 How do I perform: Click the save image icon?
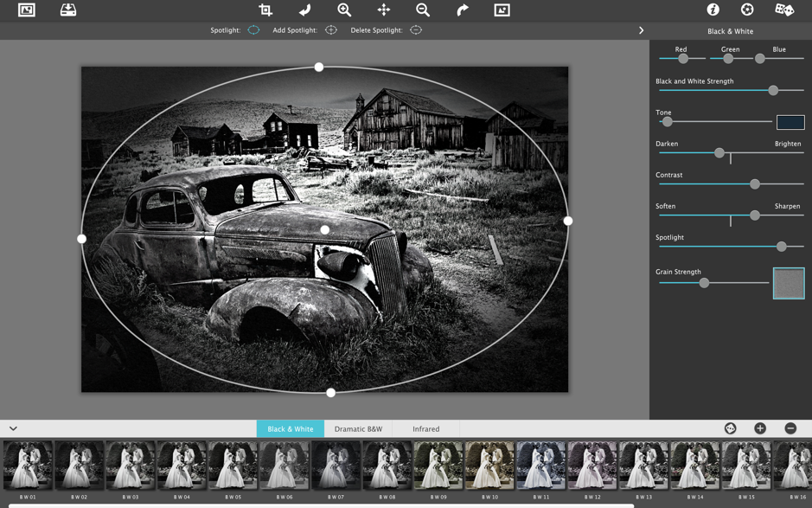coord(68,10)
